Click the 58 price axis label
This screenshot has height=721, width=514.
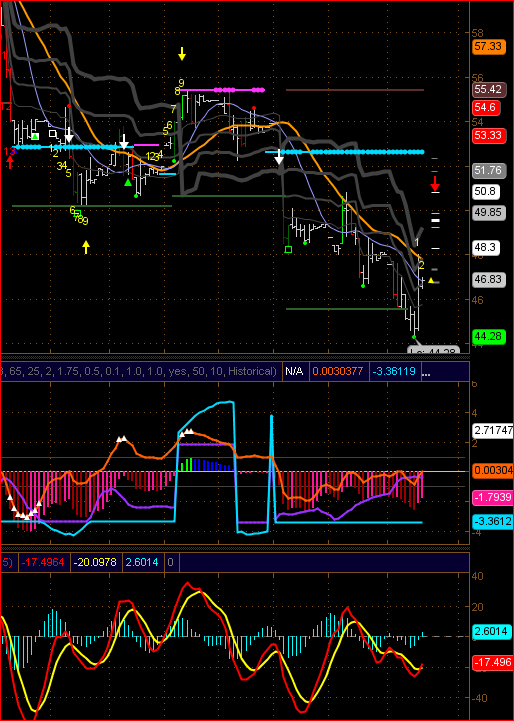[477, 33]
